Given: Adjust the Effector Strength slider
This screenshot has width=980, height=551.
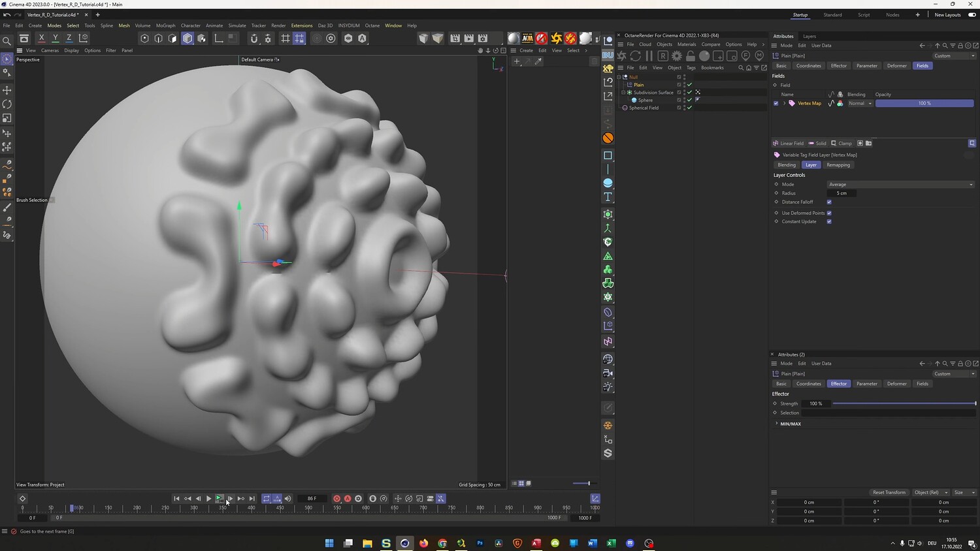Looking at the screenshot, I should coord(904,403).
